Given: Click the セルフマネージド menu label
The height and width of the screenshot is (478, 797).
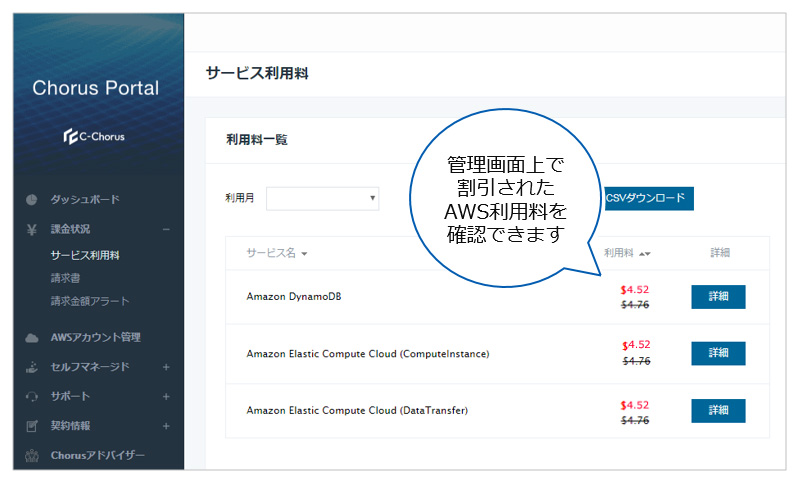Looking at the screenshot, I should point(90,367).
